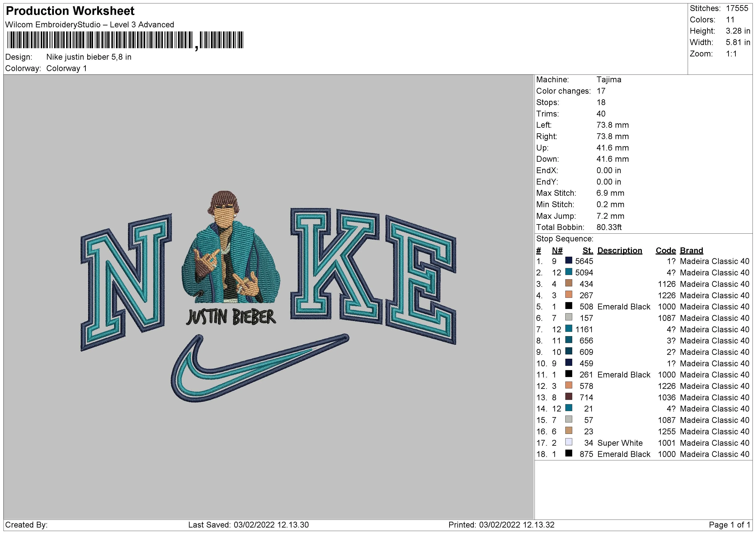Image resolution: width=756 pixels, height=534 pixels.
Task: Click the Zoom value '1:1'
Action: tap(731, 54)
